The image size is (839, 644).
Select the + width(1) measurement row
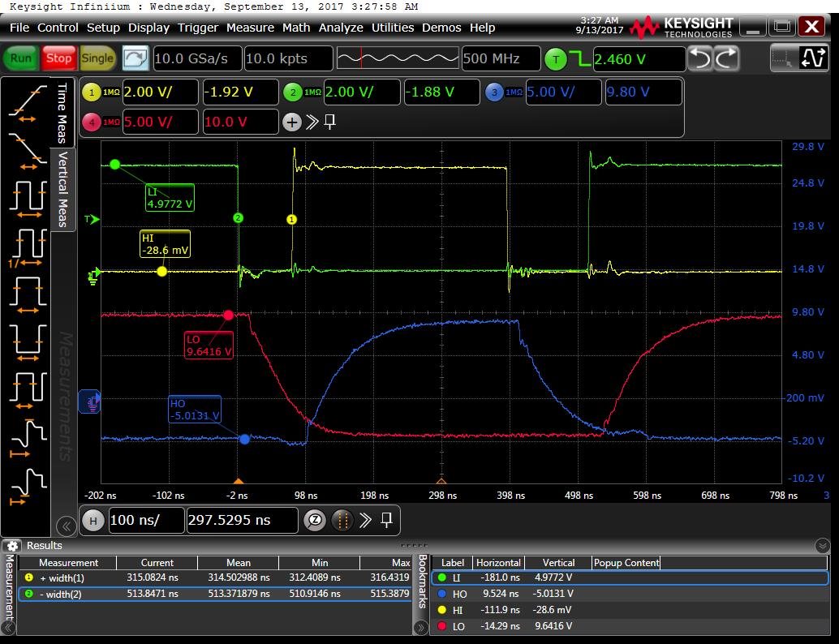pyautogui.click(x=215, y=577)
